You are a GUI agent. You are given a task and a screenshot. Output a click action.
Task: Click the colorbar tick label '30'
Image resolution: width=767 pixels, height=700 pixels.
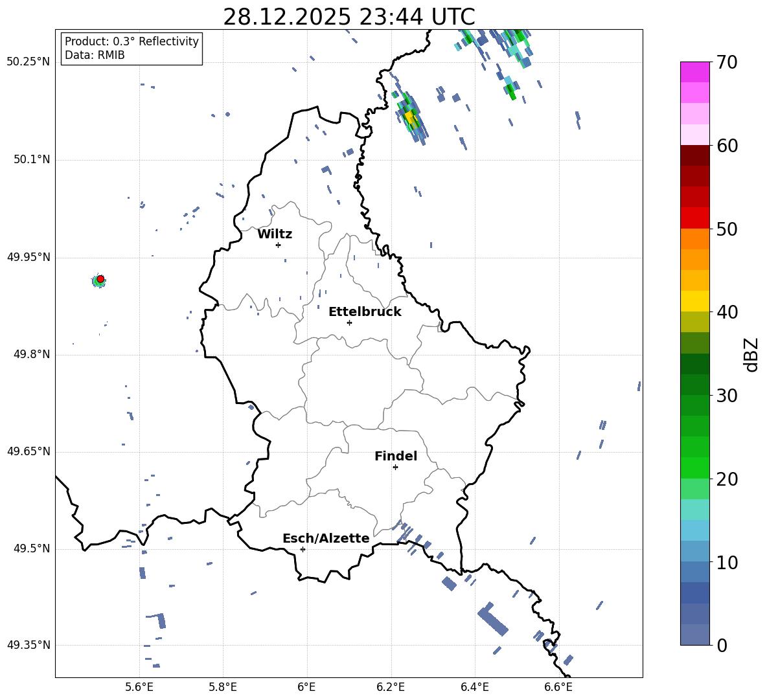point(727,396)
